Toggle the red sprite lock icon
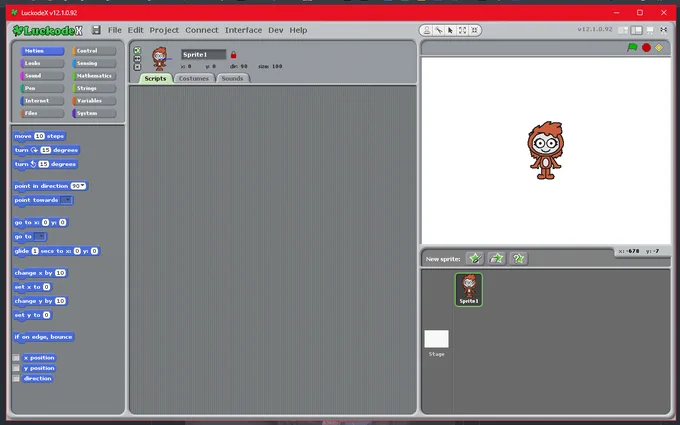680x425 pixels. pyautogui.click(x=233, y=55)
